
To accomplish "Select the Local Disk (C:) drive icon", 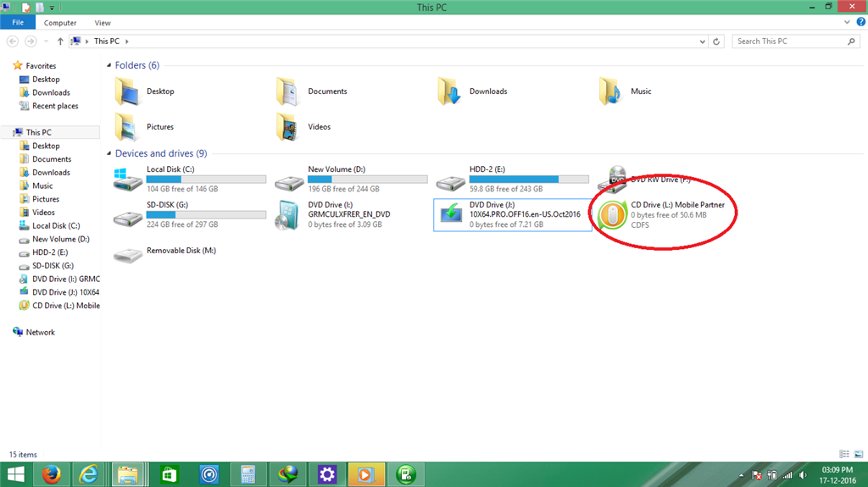I will point(128,180).
